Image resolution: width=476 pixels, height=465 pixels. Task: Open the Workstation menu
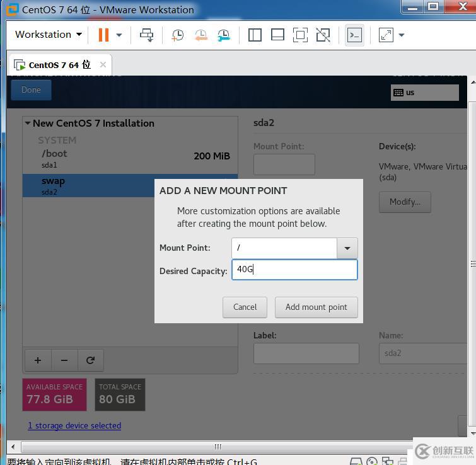[49, 35]
